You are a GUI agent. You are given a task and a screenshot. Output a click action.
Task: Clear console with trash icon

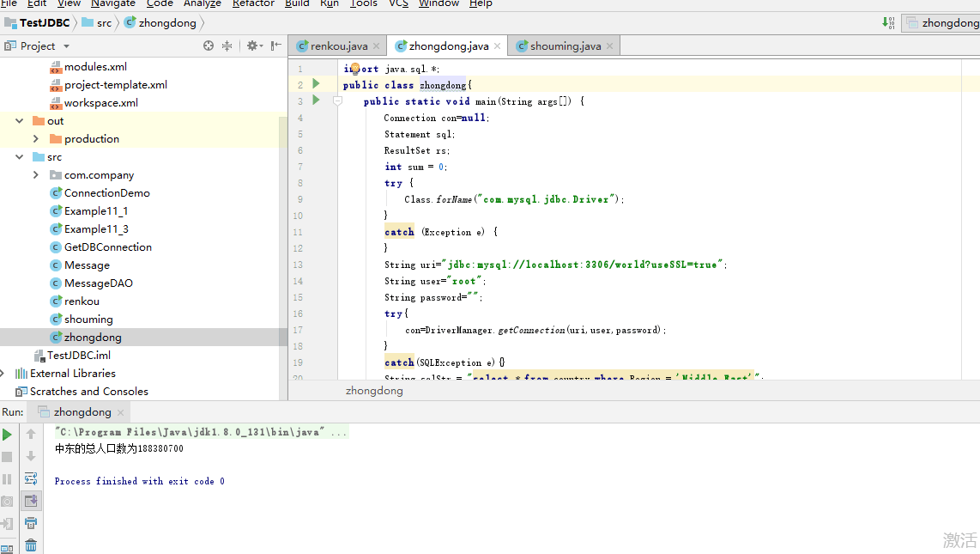pyautogui.click(x=31, y=545)
